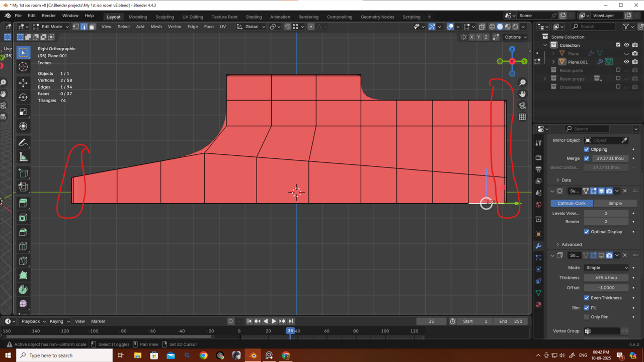Hide Plane.001 in viewport with eye icon
This screenshot has height=362, width=644.
[626, 62]
